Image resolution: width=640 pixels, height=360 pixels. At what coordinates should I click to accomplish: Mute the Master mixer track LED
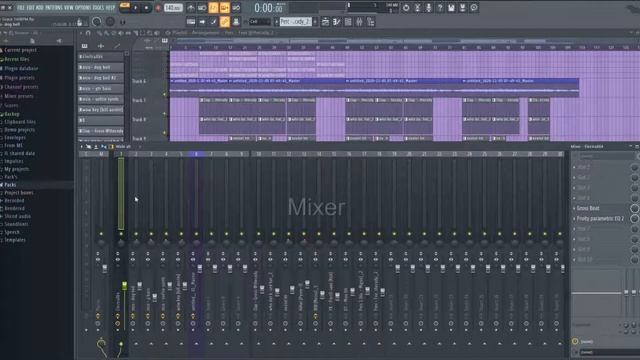coord(101,234)
